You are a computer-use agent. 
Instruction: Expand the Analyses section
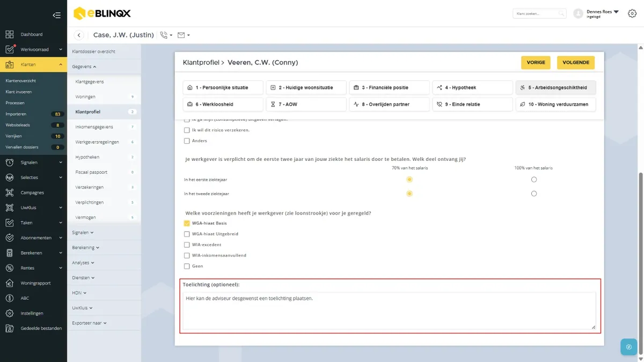[x=83, y=263]
